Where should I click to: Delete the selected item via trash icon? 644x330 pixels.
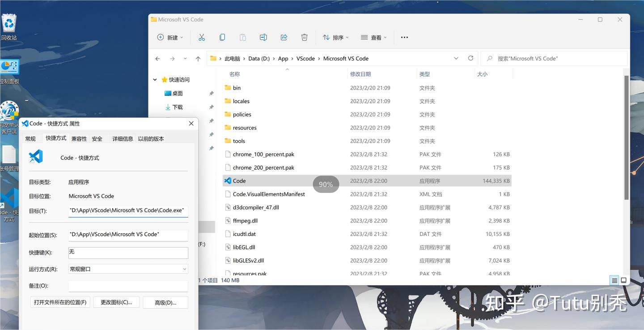pos(305,37)
